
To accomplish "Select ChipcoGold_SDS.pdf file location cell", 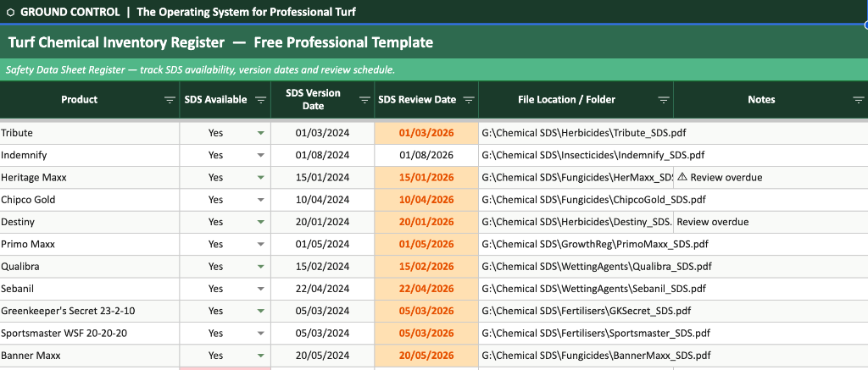I will point(576,200).
